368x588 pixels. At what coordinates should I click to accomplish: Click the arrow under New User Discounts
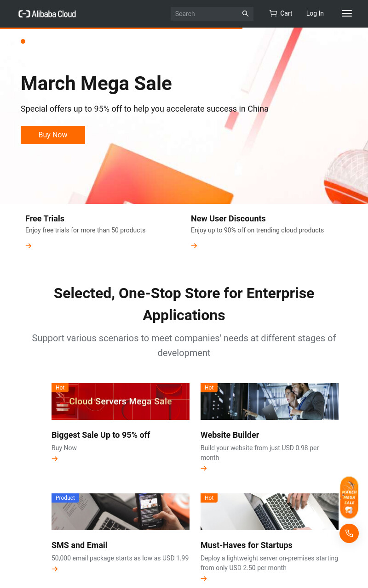click(x=194, y=246)
